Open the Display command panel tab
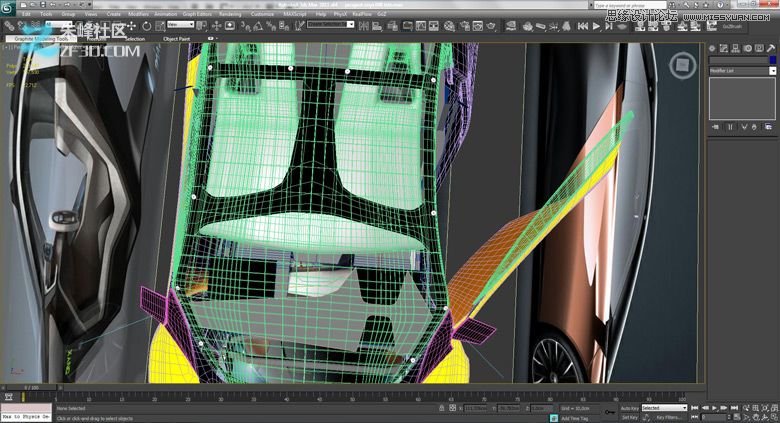 [759, 48]
